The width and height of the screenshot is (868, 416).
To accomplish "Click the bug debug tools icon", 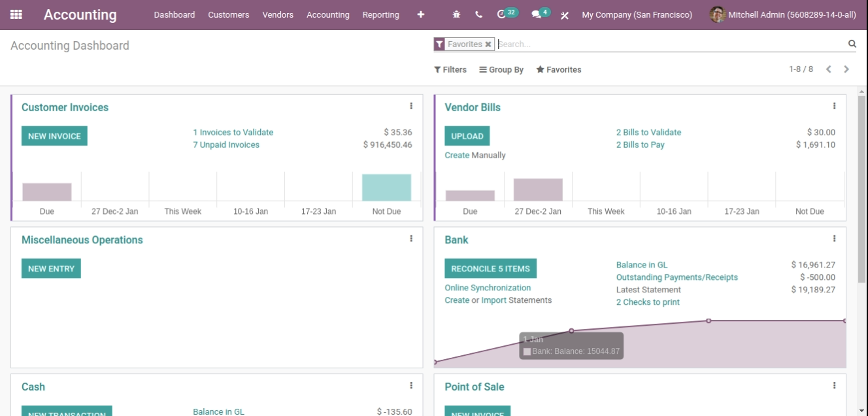I will (x=457, y=14).
